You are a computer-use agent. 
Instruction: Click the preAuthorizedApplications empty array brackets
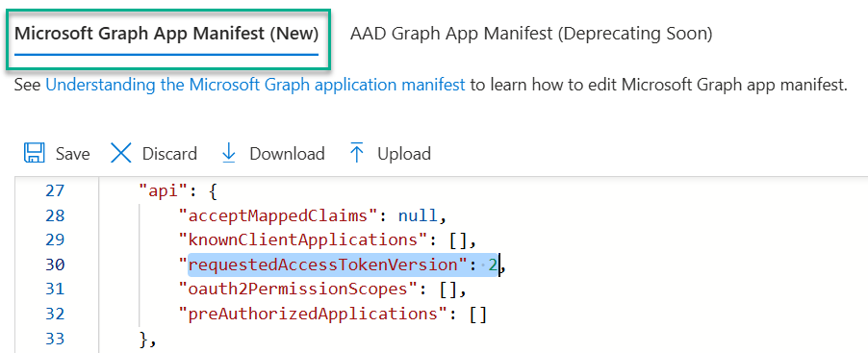click(x=477, y=314)
